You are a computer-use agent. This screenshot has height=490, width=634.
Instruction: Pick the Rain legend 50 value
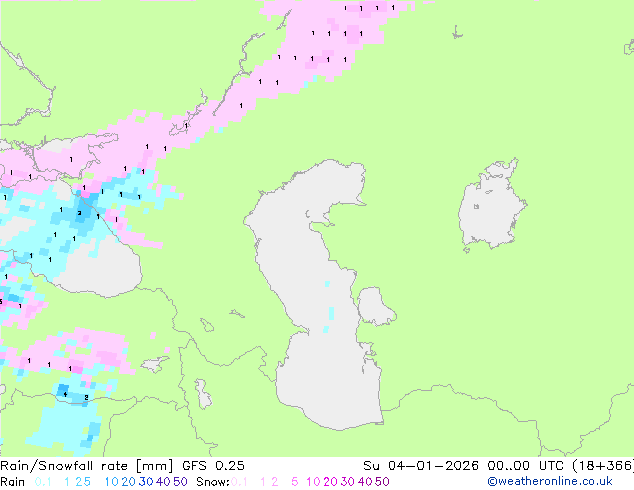[180, 482]
